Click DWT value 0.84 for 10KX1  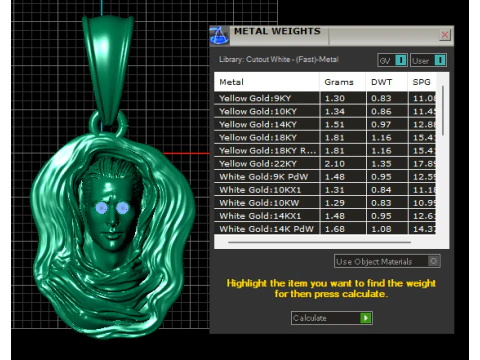pos(381,190)
